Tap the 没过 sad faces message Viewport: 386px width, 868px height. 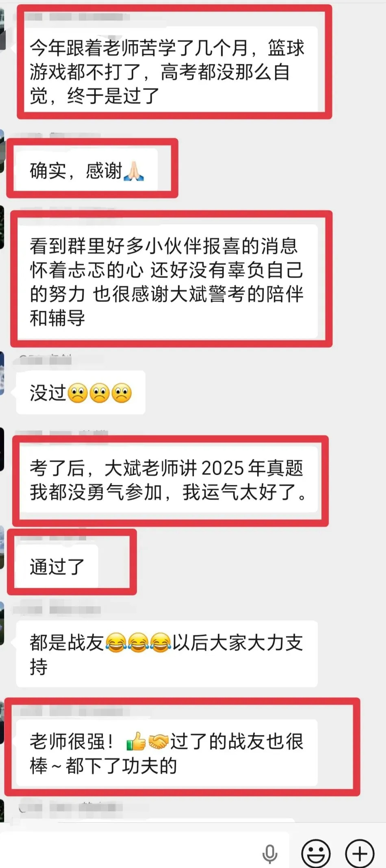click(81, 393)
